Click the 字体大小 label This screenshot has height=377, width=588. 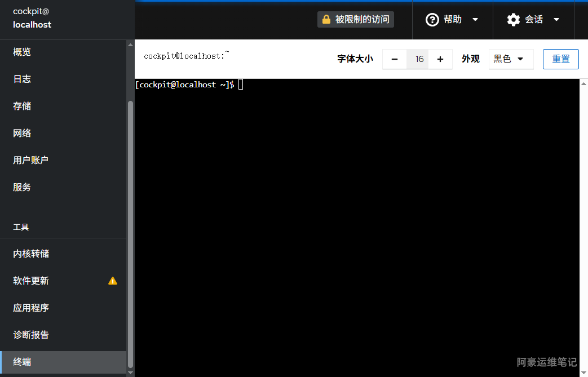[355, 59]
